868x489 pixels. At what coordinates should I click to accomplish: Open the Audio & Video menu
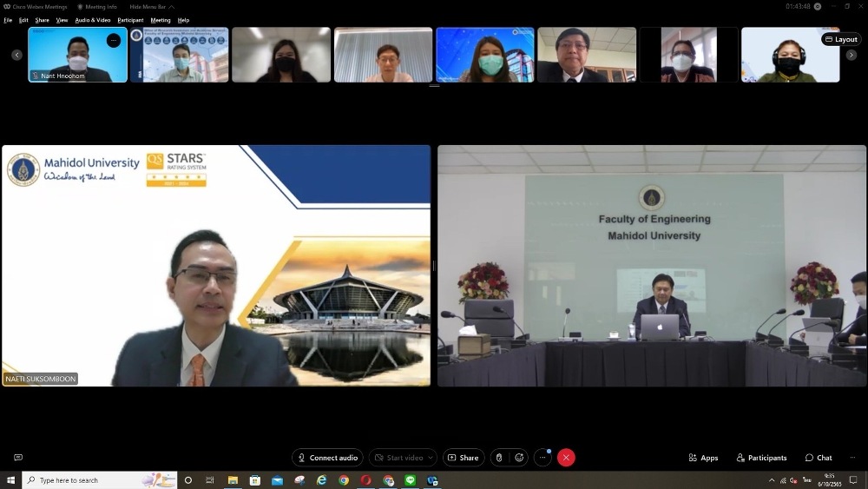point(92,20)
